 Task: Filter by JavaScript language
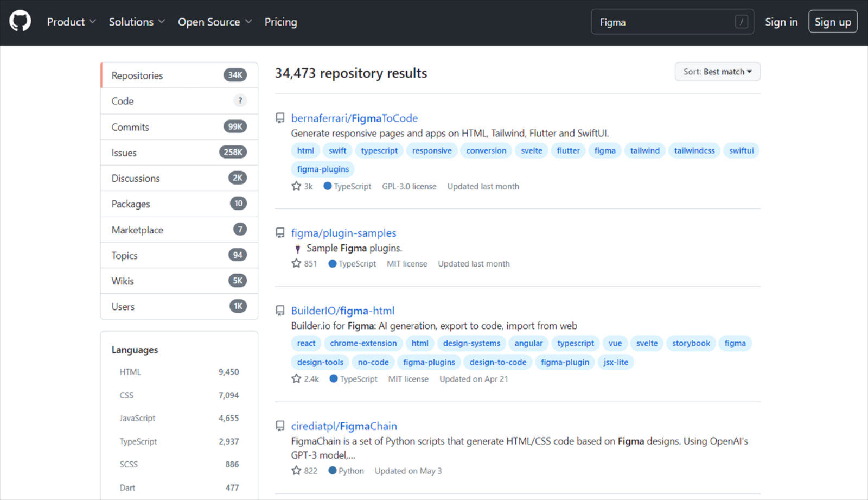click(x=179, y=418)
